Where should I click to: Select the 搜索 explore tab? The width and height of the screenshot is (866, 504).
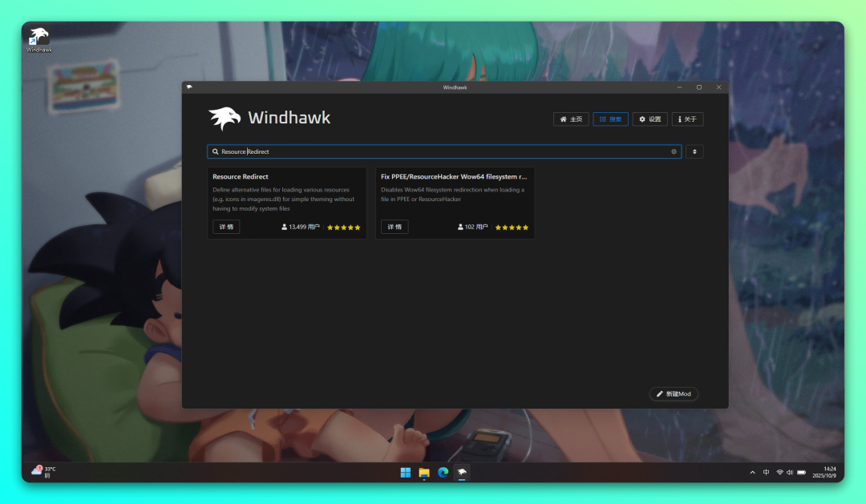610,119
